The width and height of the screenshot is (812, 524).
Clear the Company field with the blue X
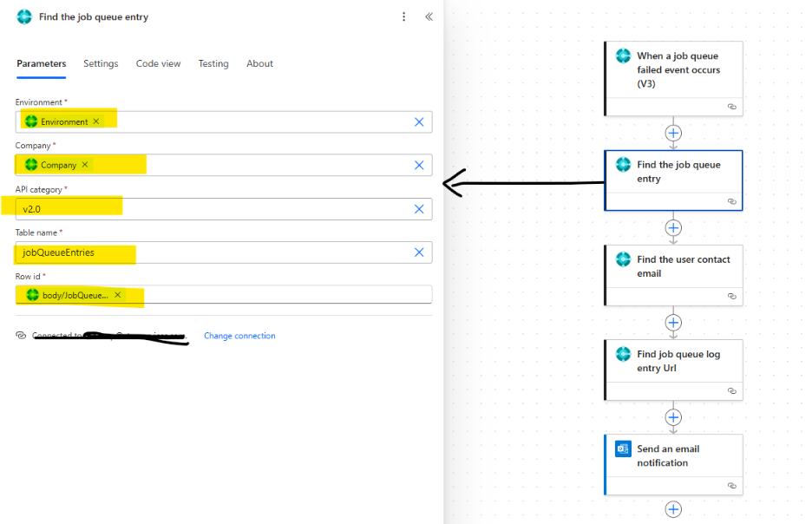[419, 166]
